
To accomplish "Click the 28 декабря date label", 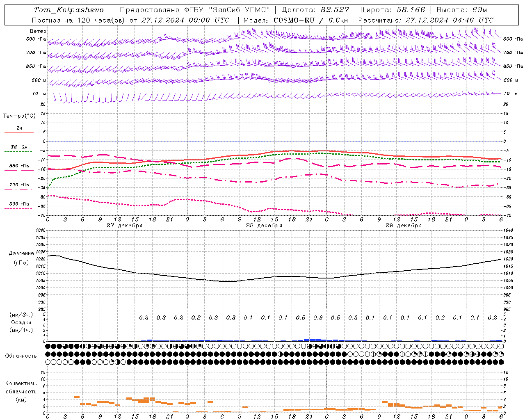I will click(x=264, y=226).
